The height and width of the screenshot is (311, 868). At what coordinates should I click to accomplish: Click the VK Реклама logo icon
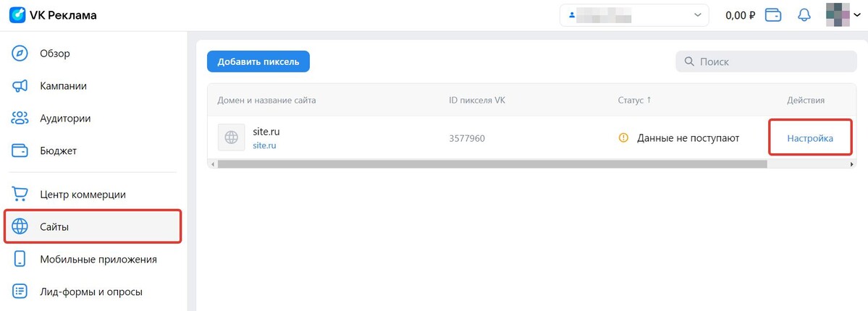point(17,15)
